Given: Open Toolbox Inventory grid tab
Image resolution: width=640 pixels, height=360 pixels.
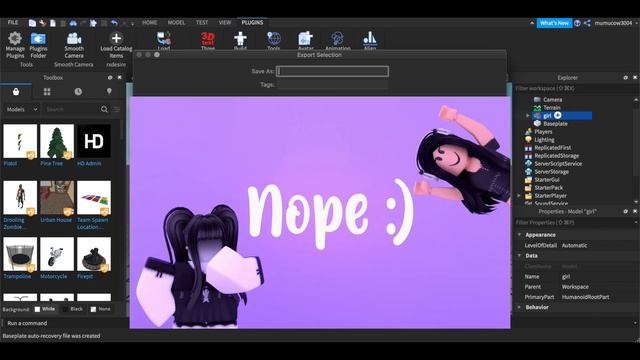Looking at the screenshot, I should 47,91.
